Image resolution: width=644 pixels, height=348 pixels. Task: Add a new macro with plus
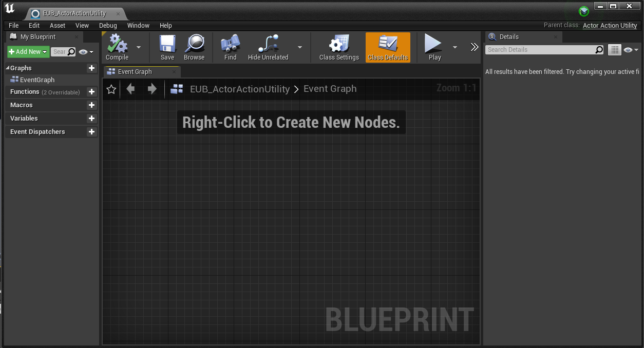tap(91, 105)
